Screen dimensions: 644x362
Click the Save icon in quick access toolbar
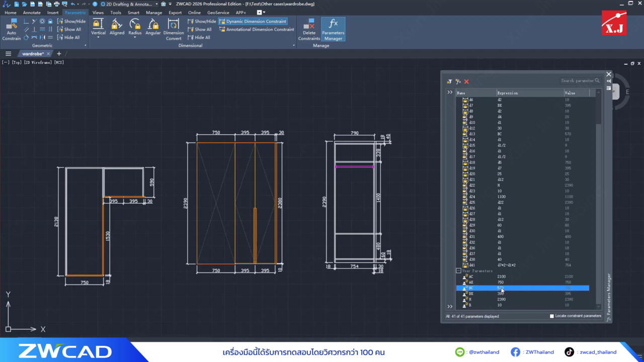(x=33, y=4)
